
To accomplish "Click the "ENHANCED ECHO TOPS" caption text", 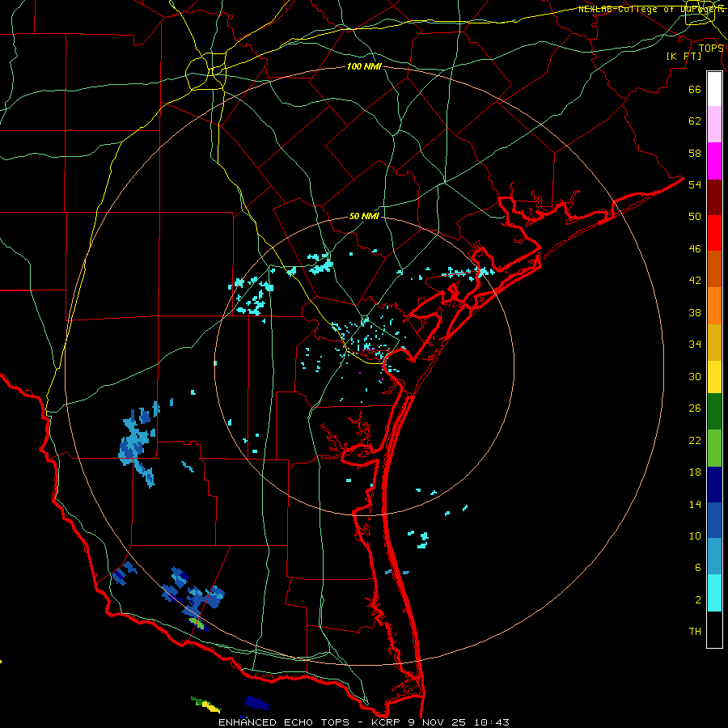I will [284, 722].
